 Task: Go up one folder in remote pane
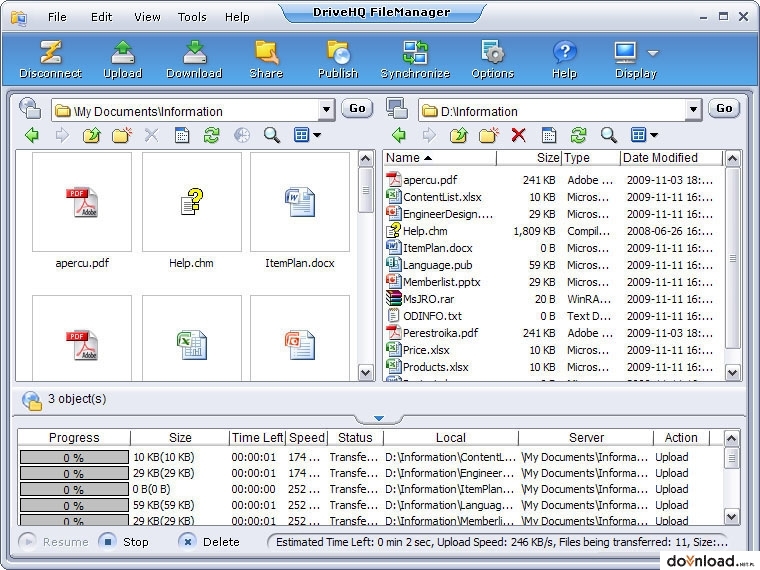92,135
